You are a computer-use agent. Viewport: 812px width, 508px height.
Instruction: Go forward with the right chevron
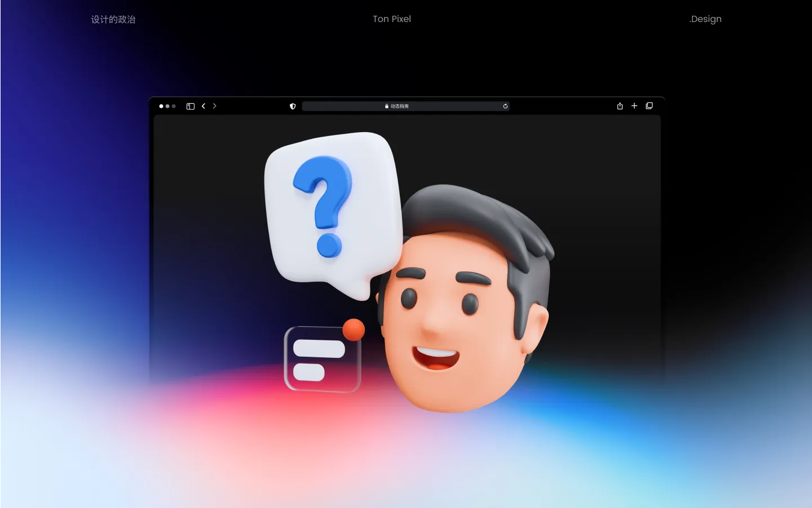point(214,106)
